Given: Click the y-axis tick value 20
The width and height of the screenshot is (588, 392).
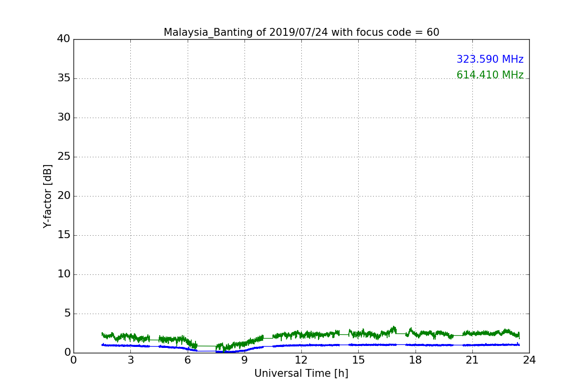Looking at the screenshot, I should [x=64, y=196].
